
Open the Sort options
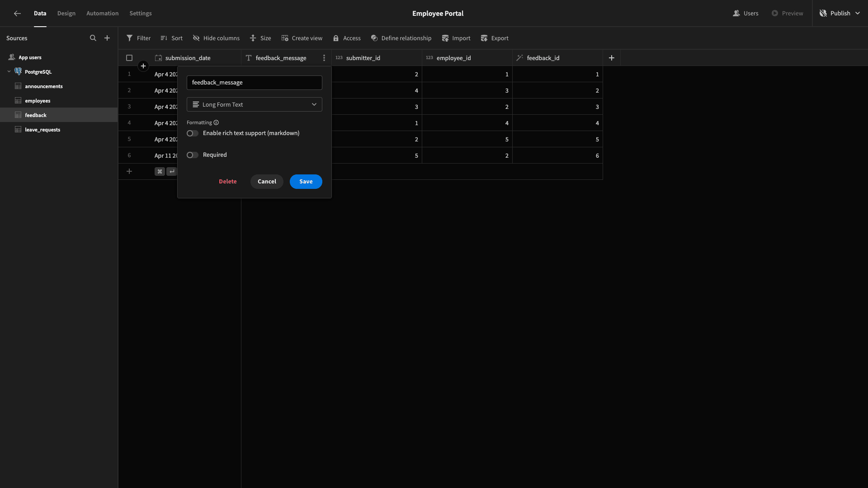point(171,38)
